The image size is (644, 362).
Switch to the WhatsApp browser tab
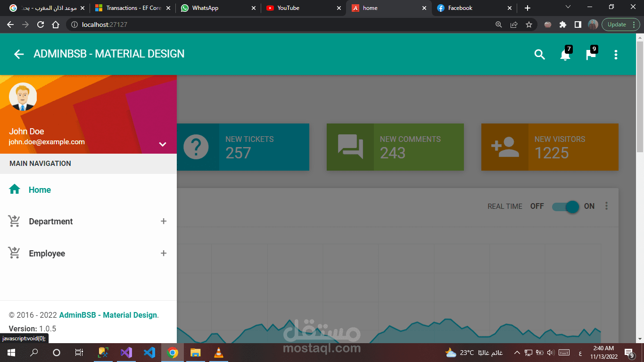(x=218, y=8)
